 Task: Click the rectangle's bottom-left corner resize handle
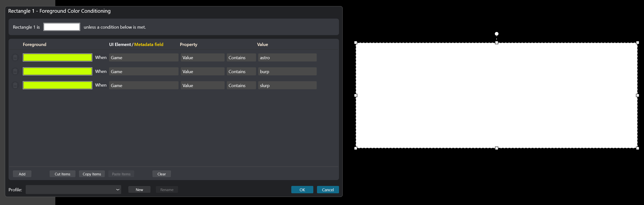coord(356,148)
